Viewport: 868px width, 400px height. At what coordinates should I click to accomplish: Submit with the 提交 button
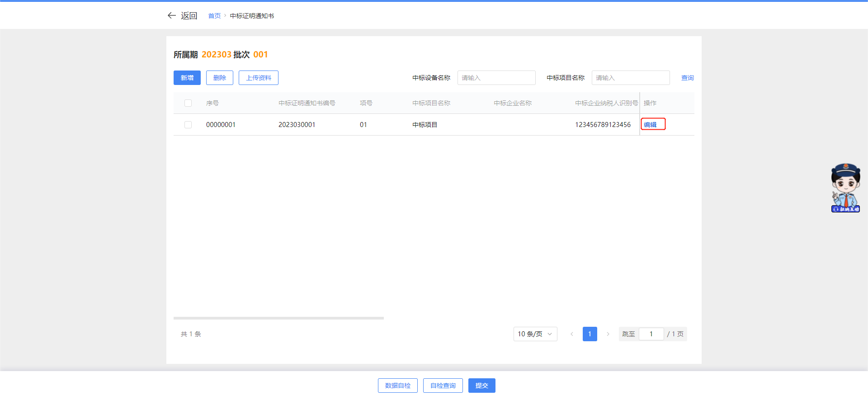[x=481, y=386]
